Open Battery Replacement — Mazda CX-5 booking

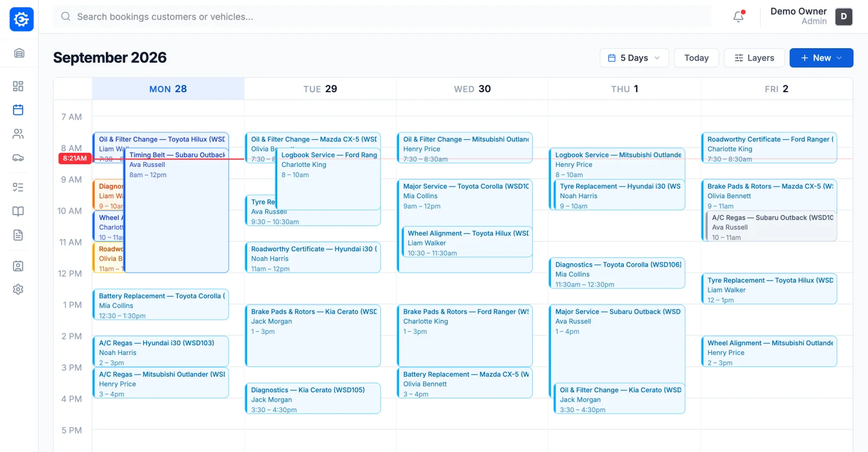tap(465, 383)
